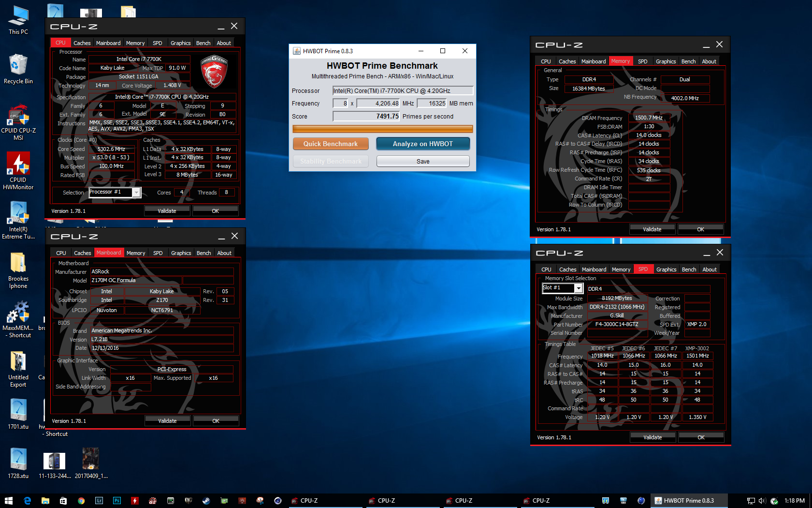The height and width of the screenshot is (508, 812).
Task: Open the Windows Start menu
Action: 9,501
